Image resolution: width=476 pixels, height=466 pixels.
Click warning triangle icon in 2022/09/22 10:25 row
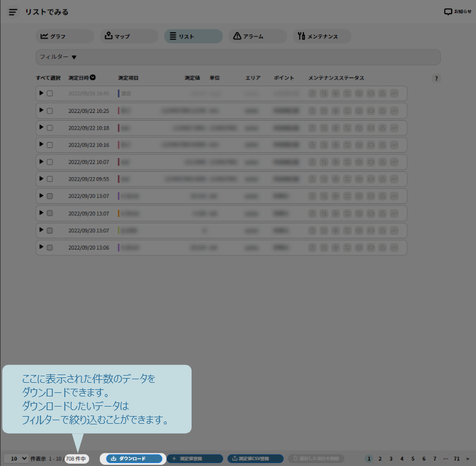pyautogui.click(x=383, y=111)
